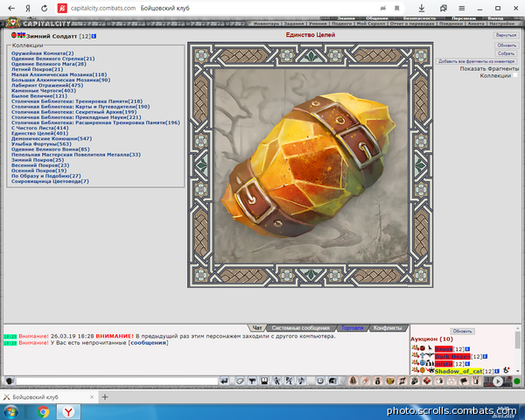Image resolution: width=525 pixels, height=420 pixels.
Task: Switch to the Торговля tab
Action: 352,328
